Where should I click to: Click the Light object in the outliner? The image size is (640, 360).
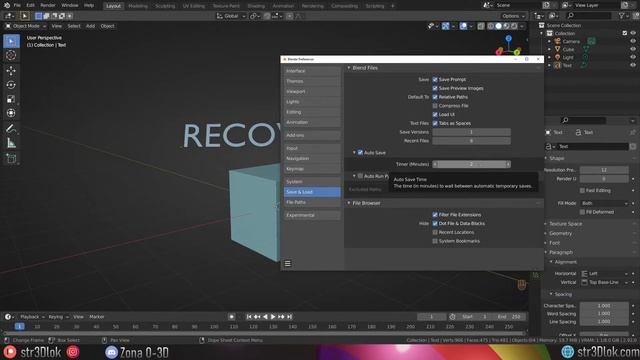click(568, 58)
